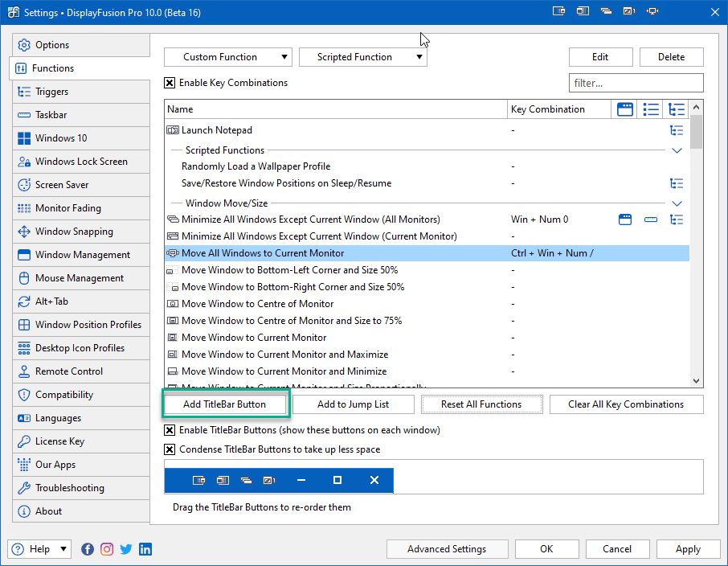Click the function list scrollbar down arrow
The image size is (728, 566).
pyautogui.click(x=696, y=381)
